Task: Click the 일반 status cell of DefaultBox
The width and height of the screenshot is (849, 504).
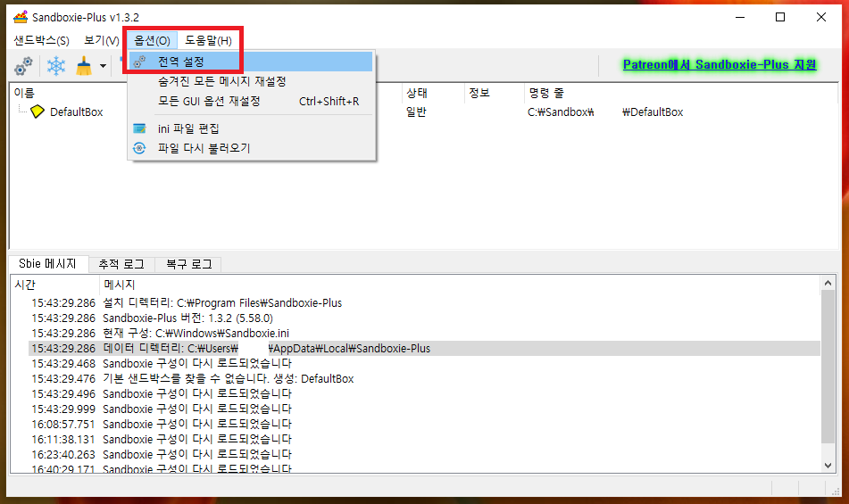Action: click(x=416, y=112)
